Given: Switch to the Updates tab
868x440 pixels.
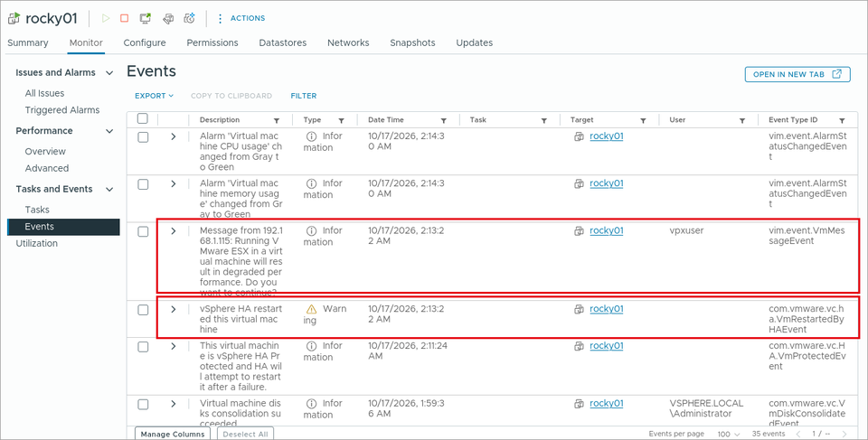Looking at the screenshot, I should pos(475,42).
